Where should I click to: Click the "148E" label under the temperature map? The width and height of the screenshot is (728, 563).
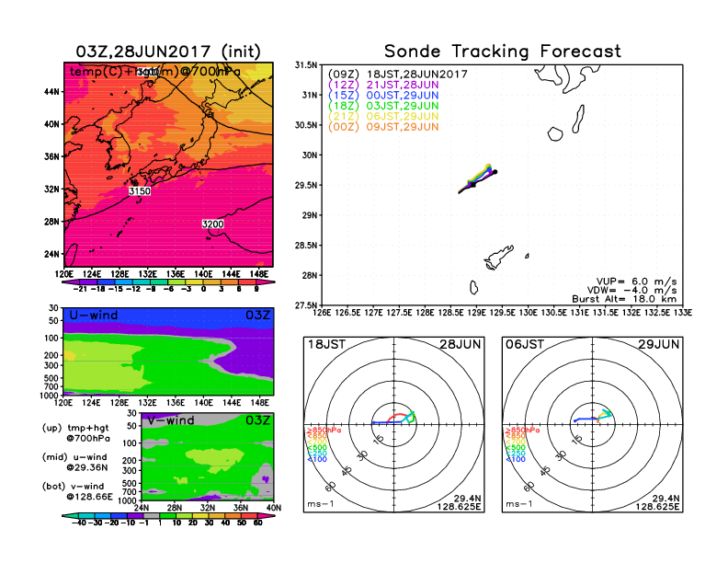pyautogui.click(x=259, y=274)
